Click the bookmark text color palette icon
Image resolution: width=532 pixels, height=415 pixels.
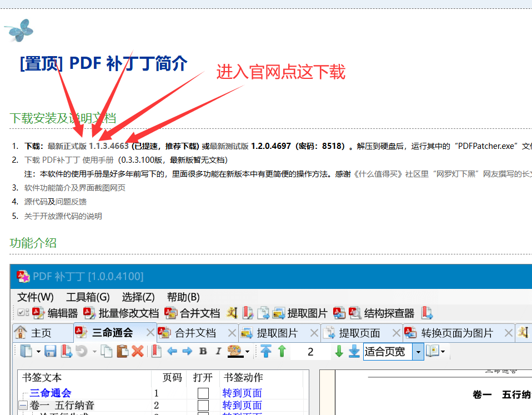(235, 351)
